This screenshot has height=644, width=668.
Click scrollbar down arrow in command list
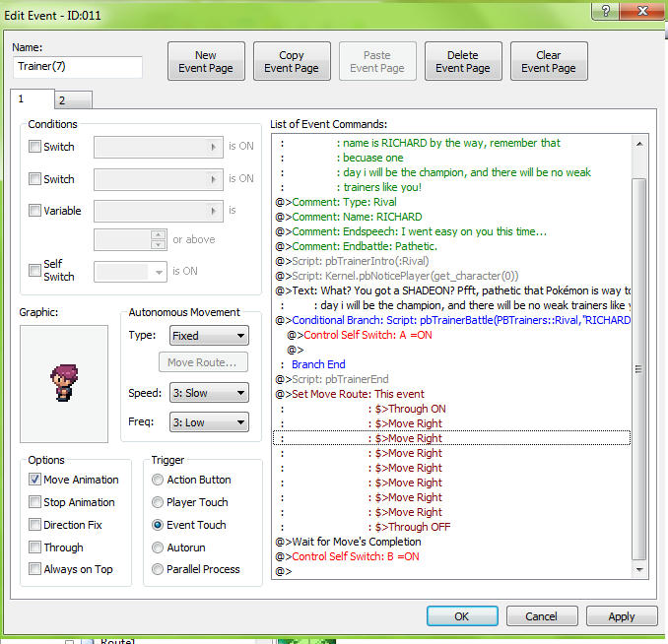(x=639, y=570)
